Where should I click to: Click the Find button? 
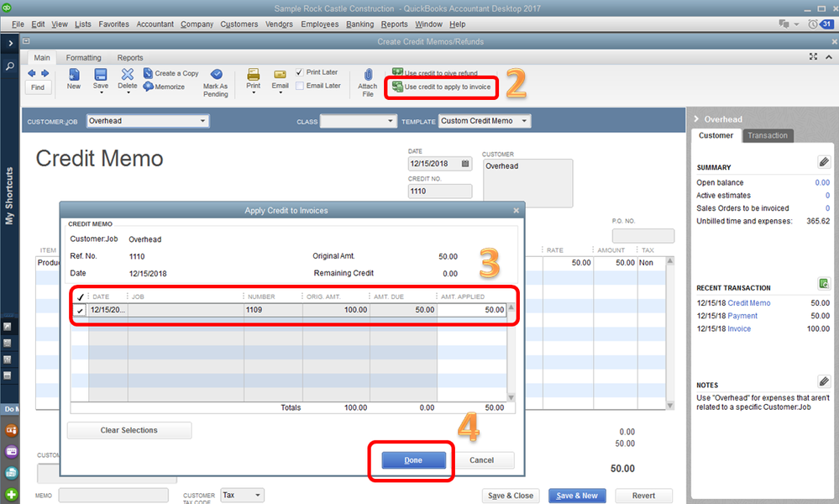(x=38, y=87)
